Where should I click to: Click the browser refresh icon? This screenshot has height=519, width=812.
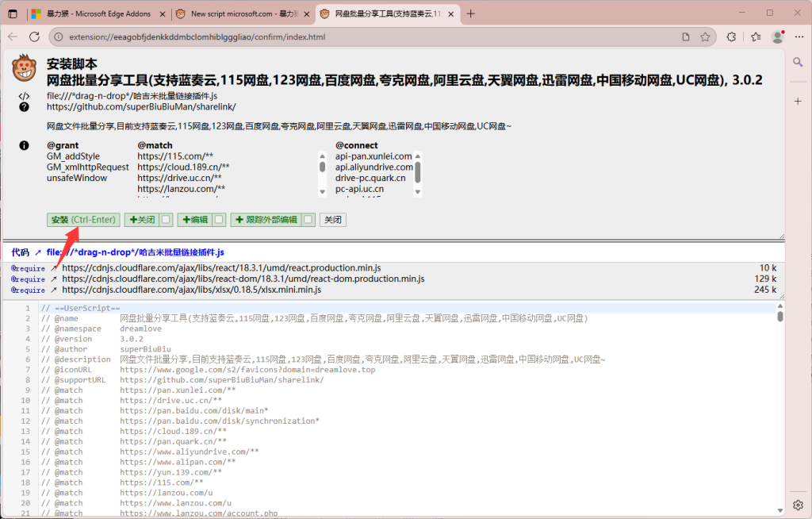tap(33, 37)
